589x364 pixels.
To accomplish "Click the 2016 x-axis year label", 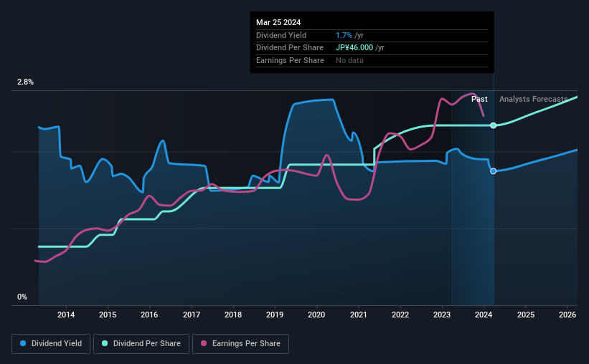I will 149,315.
